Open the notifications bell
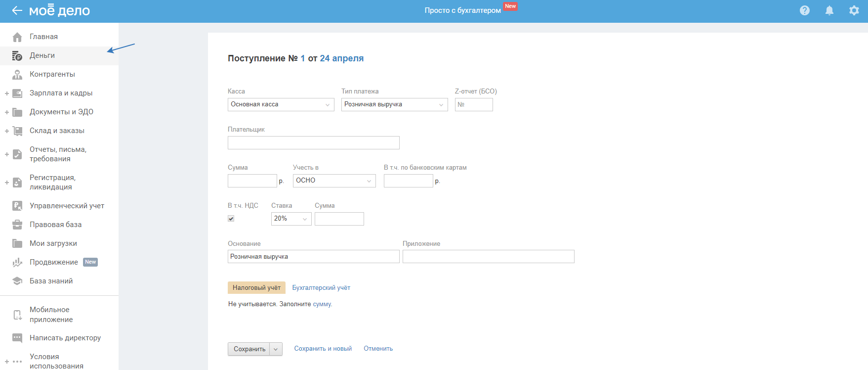The image size is (868, 370). (x=829, y=10)
